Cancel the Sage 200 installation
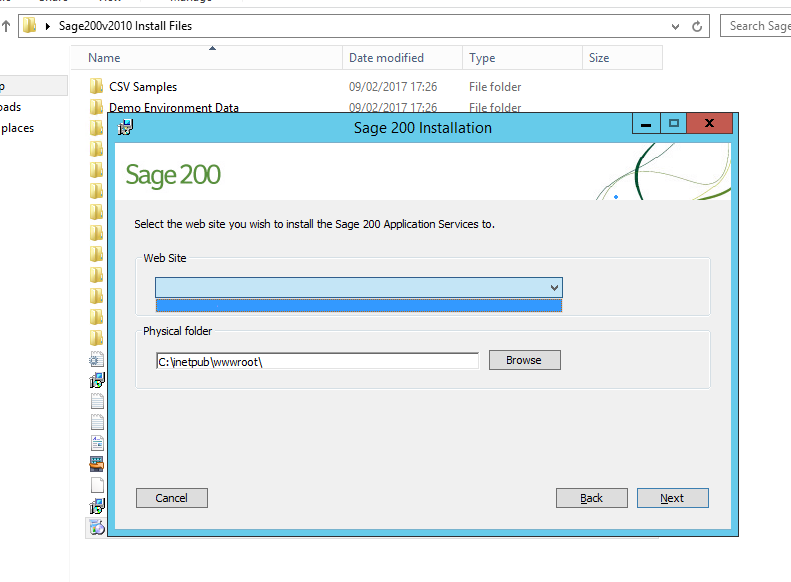This screenshot has height=582, width=791. point(172,498)
